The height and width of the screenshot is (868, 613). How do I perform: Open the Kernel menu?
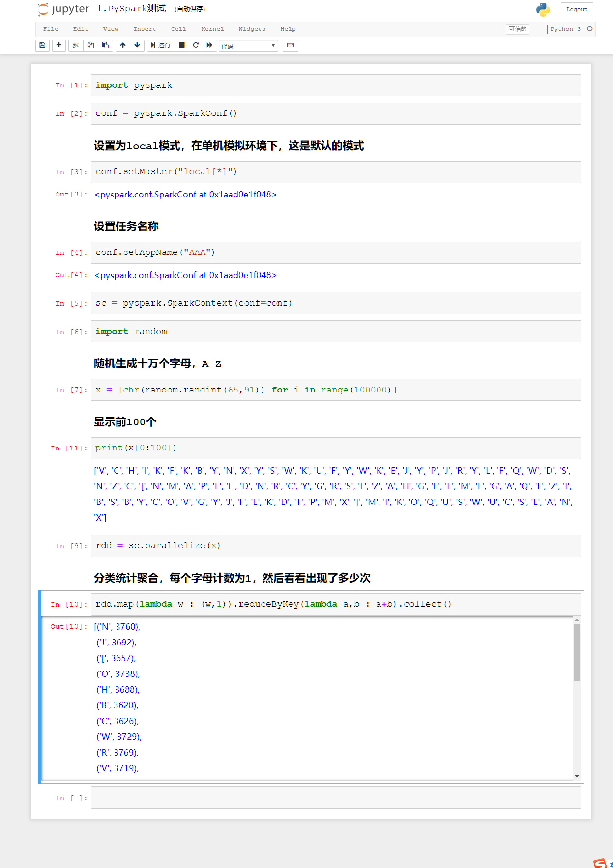click(212, 29)
